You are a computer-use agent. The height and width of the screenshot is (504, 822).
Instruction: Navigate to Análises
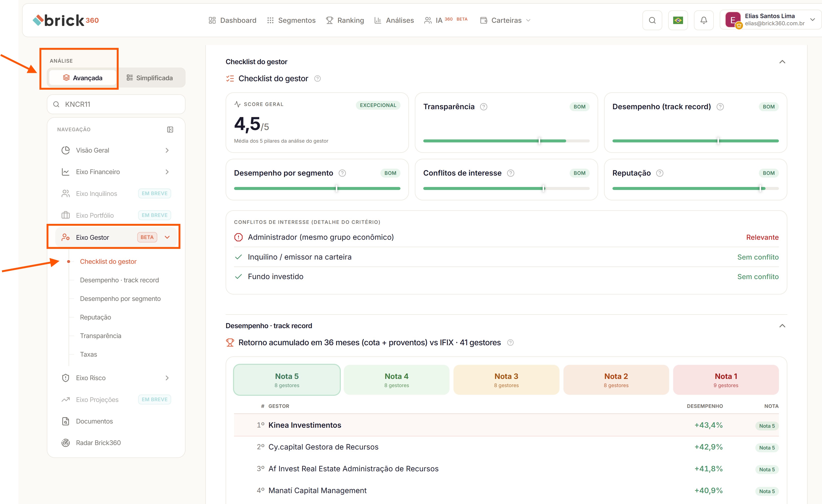[394, 20]
